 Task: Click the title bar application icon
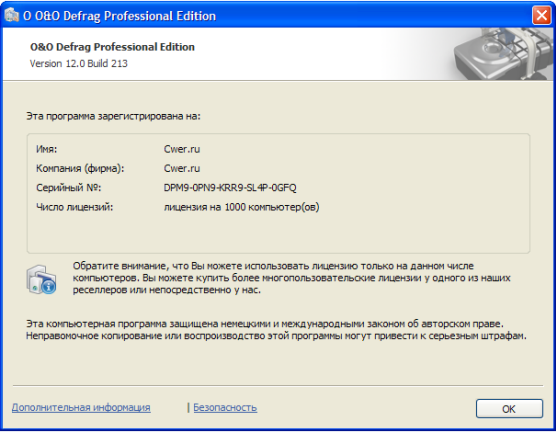click(x=11, y=15)
